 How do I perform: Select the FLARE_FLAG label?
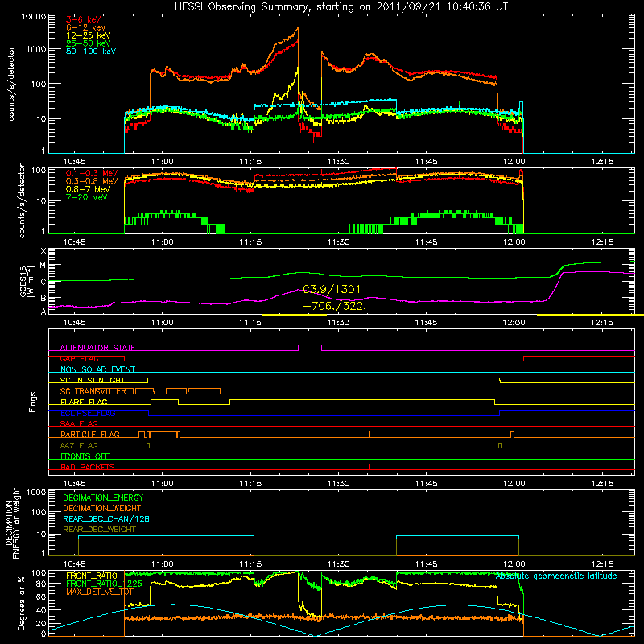pyautogui.click(x=84, y=402)
